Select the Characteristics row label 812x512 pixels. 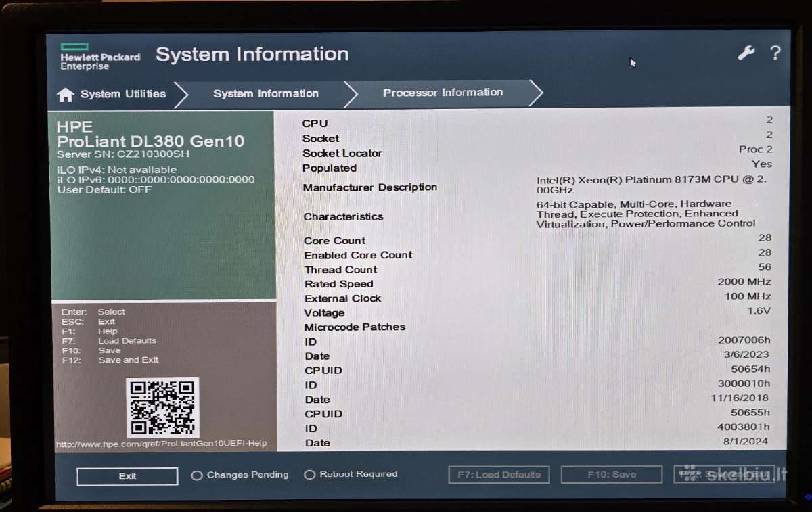click(343, 216)
